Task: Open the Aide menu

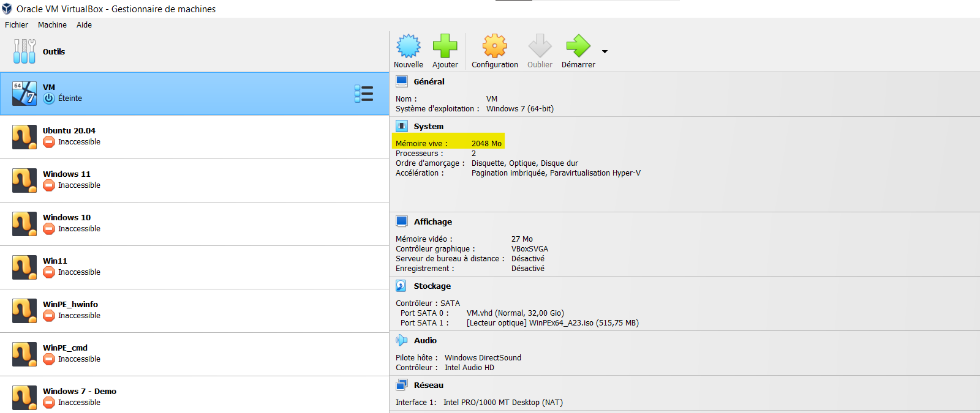Action: point(84,25)
